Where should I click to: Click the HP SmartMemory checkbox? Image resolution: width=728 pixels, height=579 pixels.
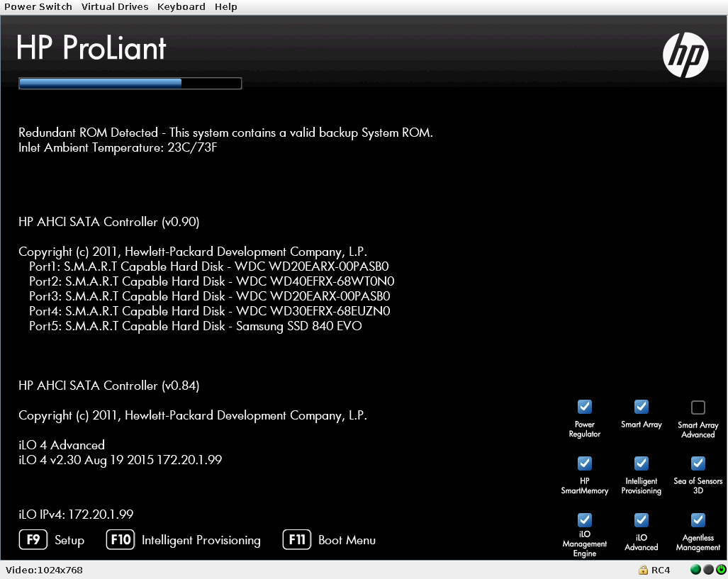[x=585, y=463]
